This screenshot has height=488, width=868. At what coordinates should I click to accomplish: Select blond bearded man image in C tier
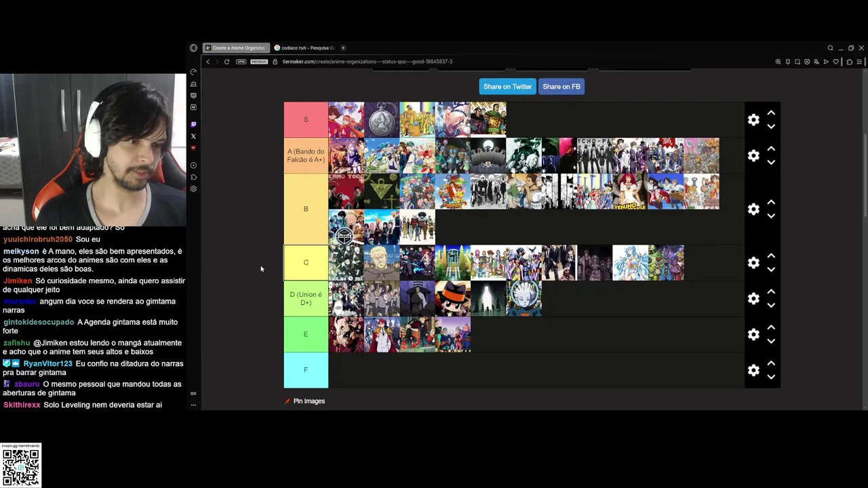click(x=382, y=262)
